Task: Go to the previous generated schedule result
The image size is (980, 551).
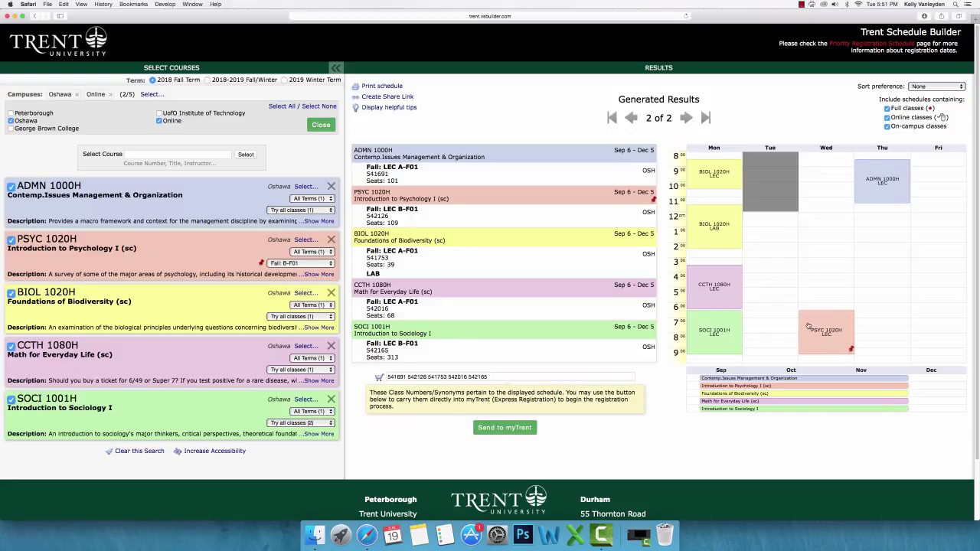Action: (631, 117)
